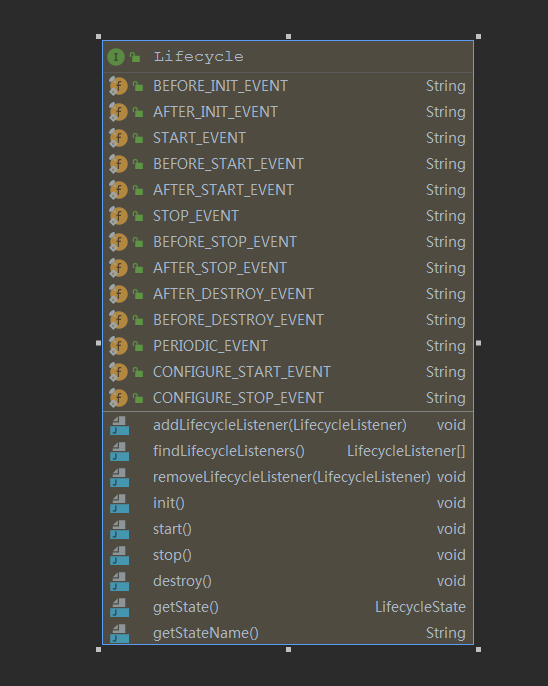Select the PERIODIC_EVENT field name
The height and width of the screenshot is (686, 548).
click(210, 346)
